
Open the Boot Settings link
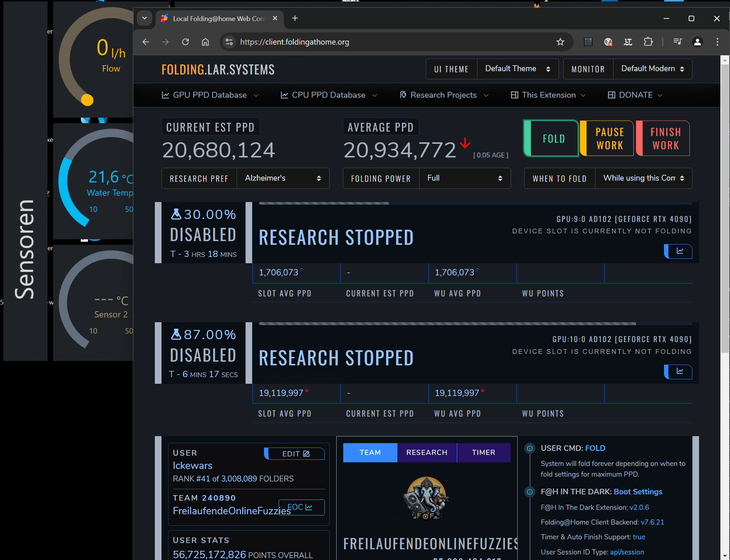[x=638, y=492]
